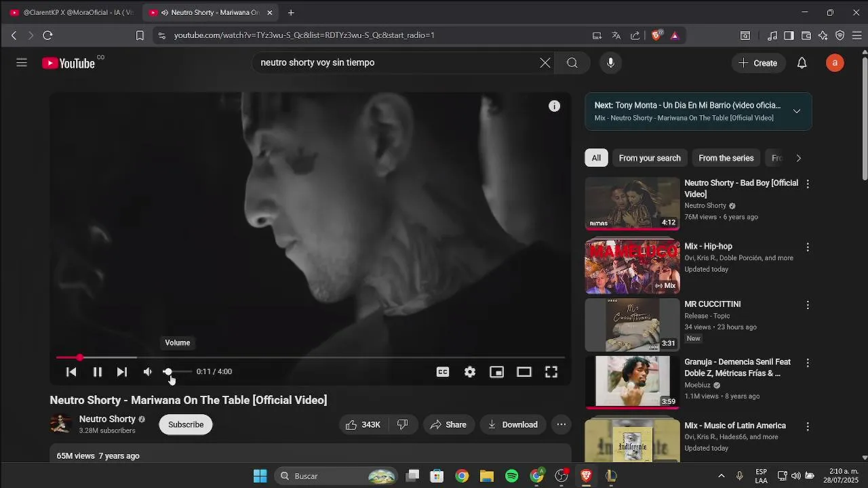The image size is (868, 488).
Task: Share the Mariwana On The Table video
Action: coord(448,425)
